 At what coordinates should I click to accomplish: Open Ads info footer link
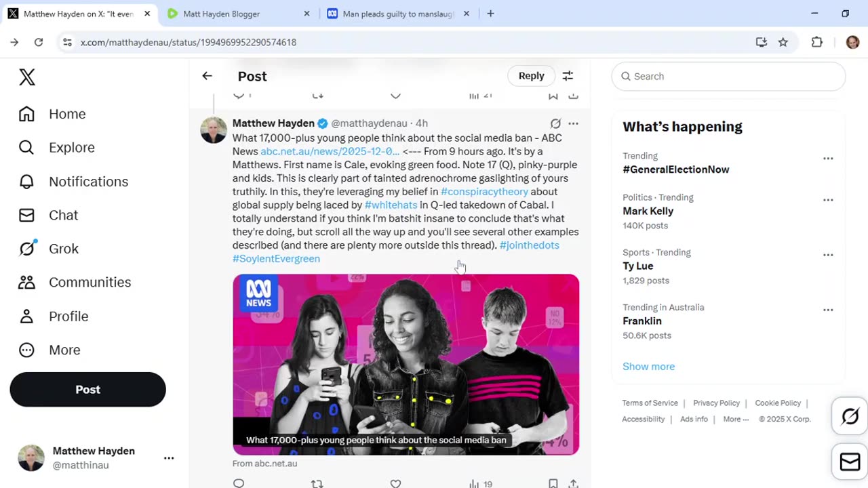point(694,419)
